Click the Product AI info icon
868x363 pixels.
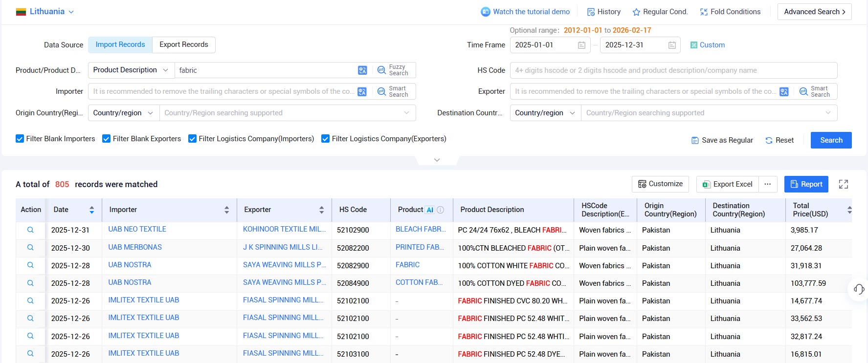(x=440, y=210)
